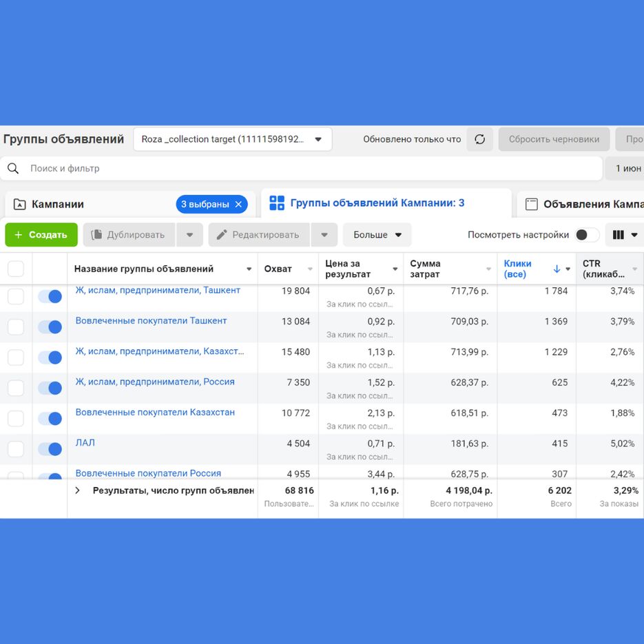Open 'Ж, ислам, предприниматели, Ташкент' ad set link
Viewport: 644px width, 644px height.
pos(158,291)
